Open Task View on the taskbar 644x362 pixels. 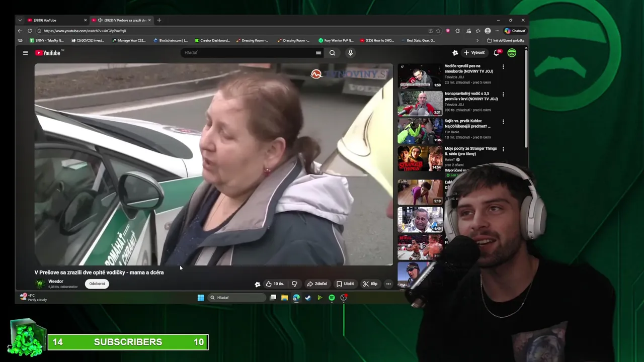273,298
